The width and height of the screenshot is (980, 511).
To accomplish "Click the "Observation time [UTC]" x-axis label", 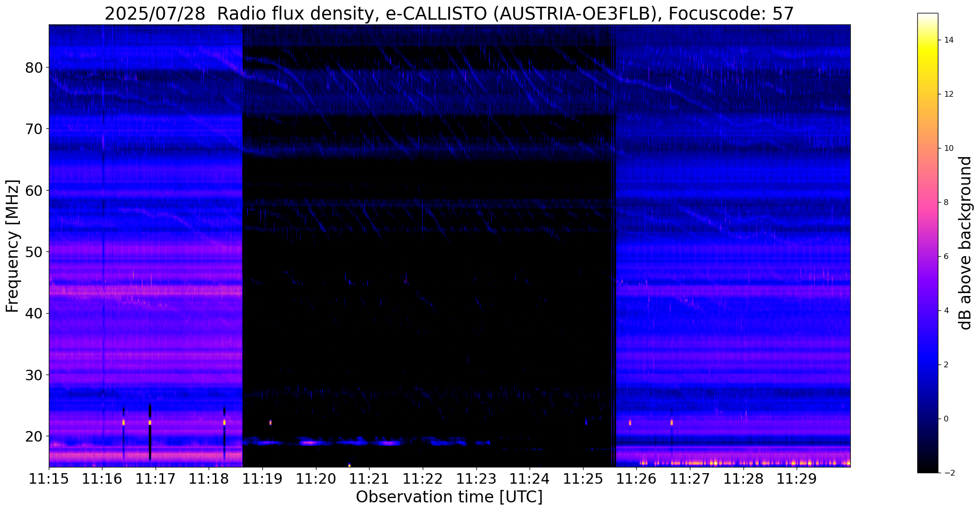I will click(449, 497).
